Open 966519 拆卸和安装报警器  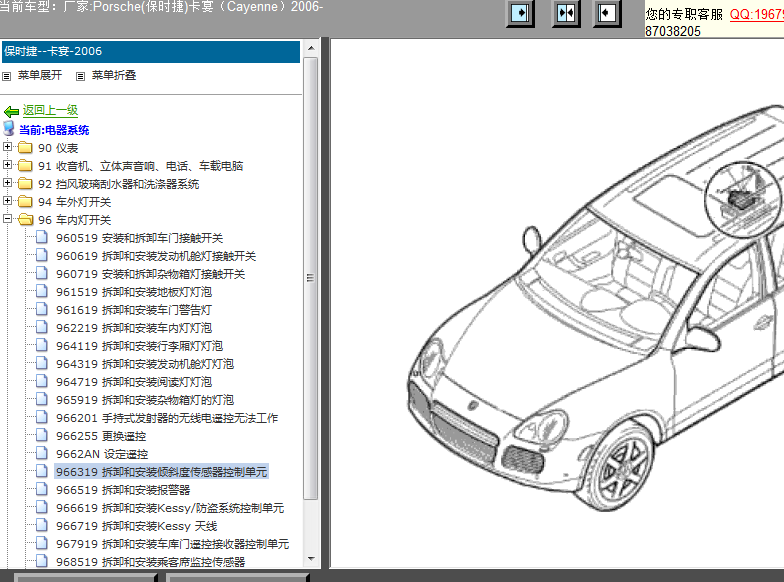click(123, 490)
